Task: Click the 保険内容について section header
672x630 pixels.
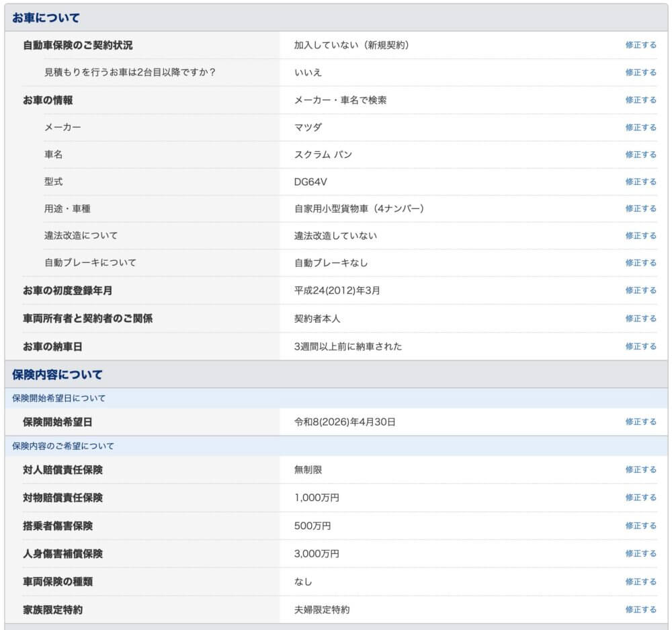Action: tap(57, 375)
